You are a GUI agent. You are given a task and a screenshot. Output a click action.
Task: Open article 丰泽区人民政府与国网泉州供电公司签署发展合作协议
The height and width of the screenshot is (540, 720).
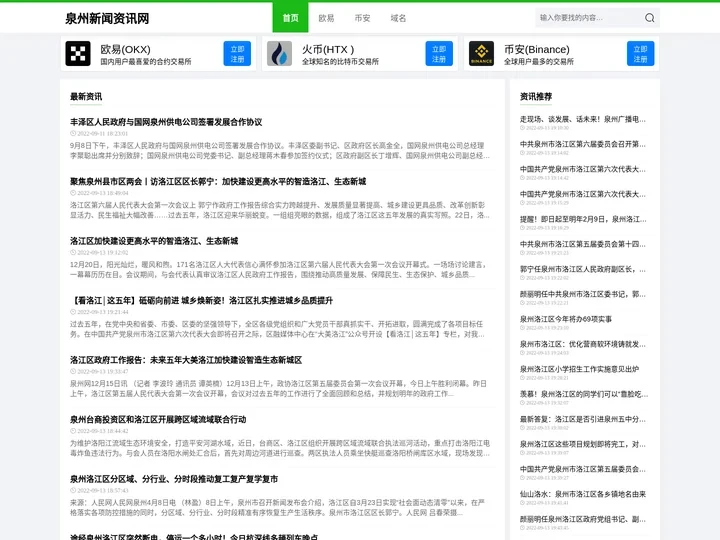point(166,122)
